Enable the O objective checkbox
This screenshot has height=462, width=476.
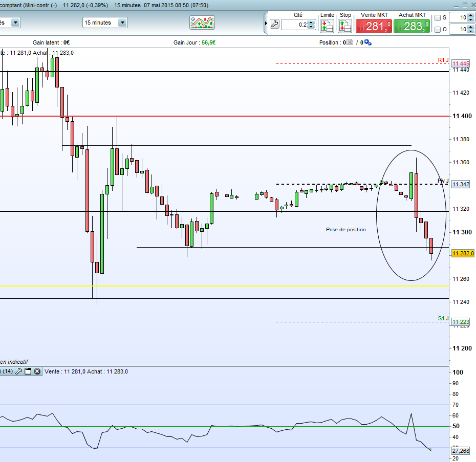(x=438, y=30)
